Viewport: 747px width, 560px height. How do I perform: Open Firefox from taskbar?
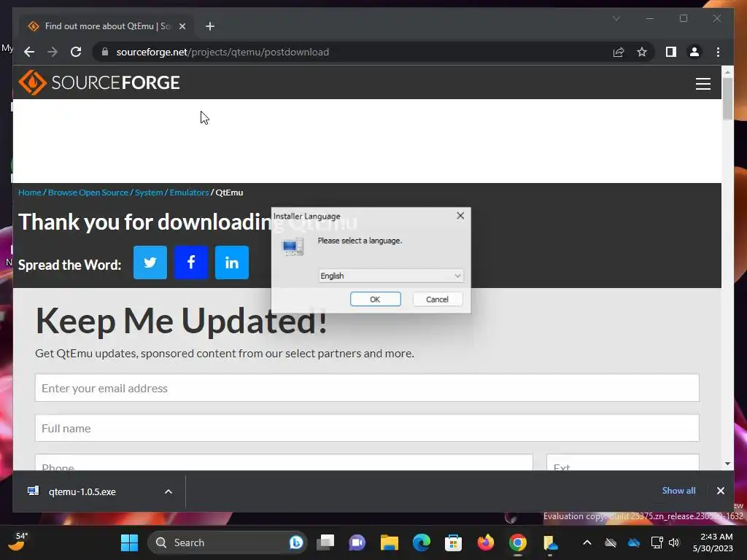click(x=485, y=542)
